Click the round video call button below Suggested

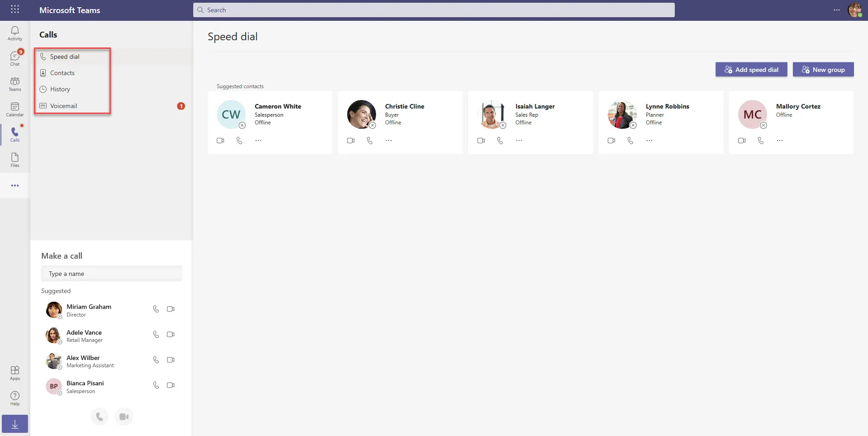pos(124,417)
